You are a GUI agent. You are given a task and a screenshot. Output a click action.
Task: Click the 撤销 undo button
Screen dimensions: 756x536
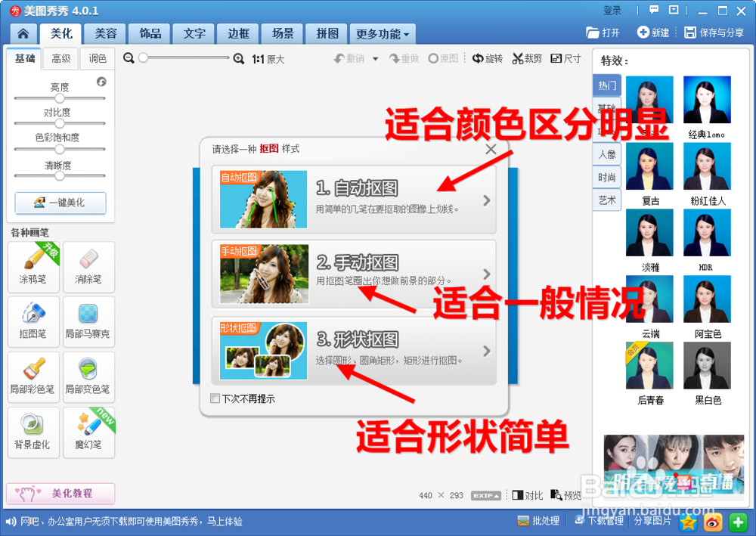coord(349,58)
